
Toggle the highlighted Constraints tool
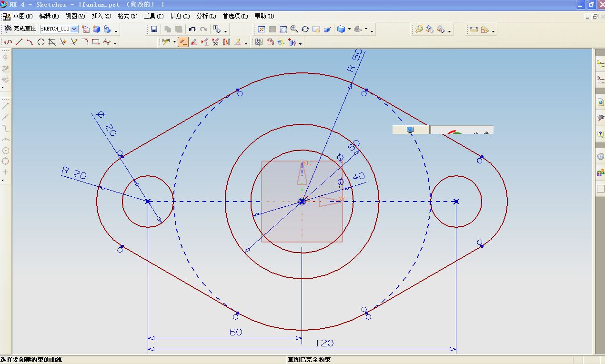(183, 42)
